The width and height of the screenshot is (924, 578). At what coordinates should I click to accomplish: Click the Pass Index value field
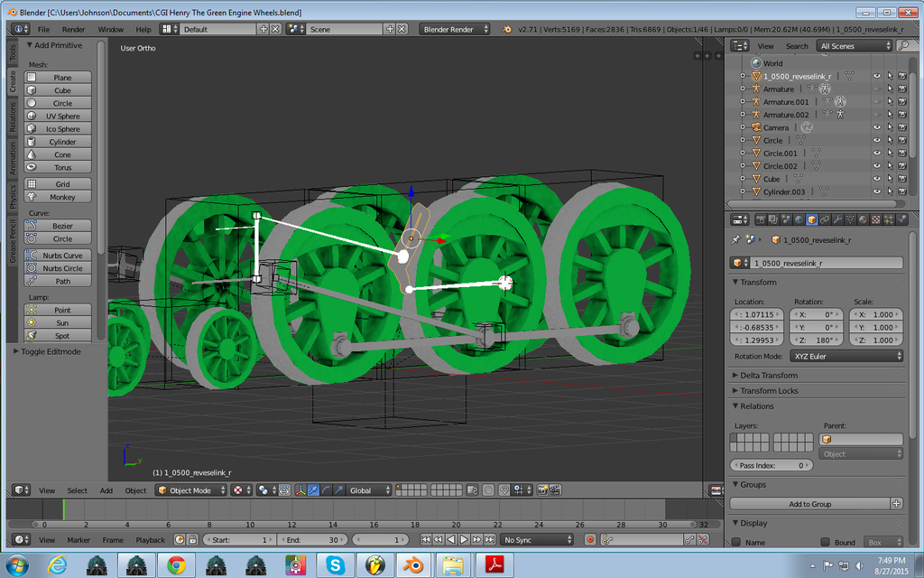pos(772,465)
